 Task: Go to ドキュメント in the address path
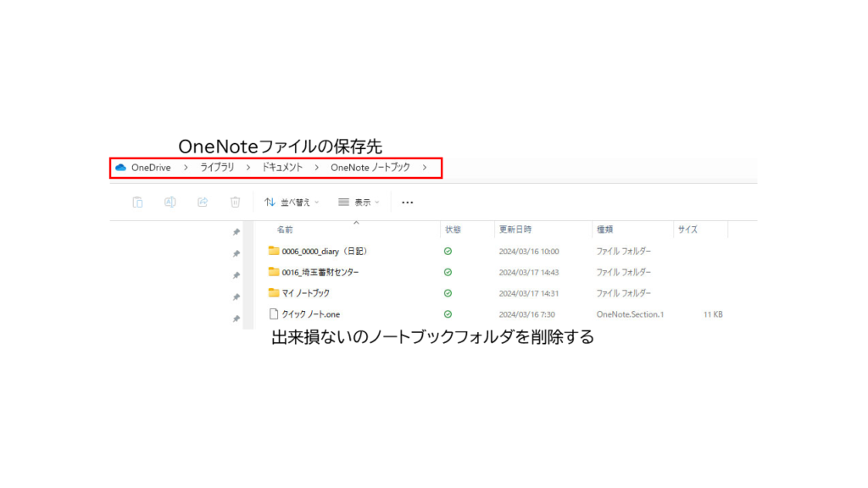[282, 167]
